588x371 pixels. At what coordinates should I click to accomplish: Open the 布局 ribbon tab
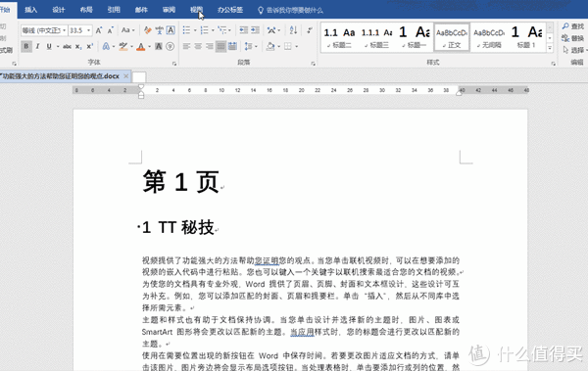(86, 10)
